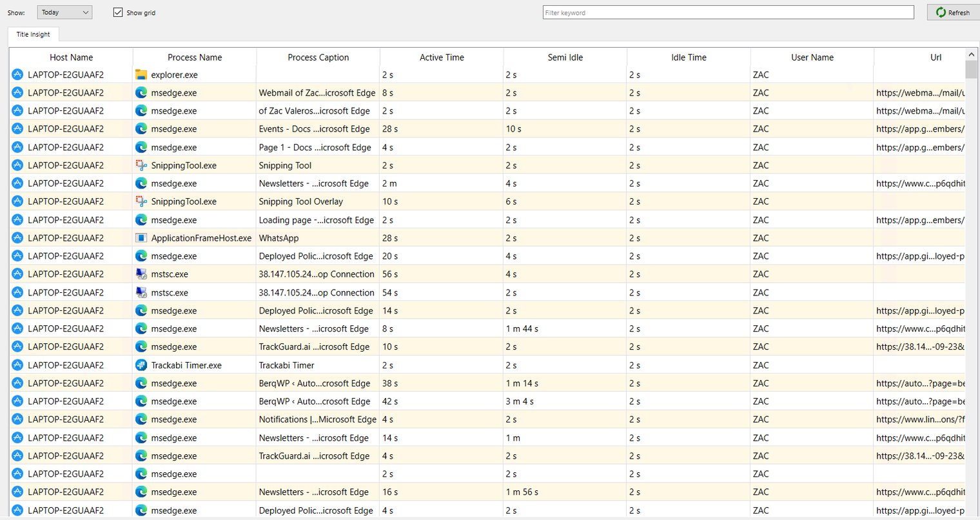
Task: Click the green refresh arrow icon
Action: pyautogui.click(x=941, y=12)
